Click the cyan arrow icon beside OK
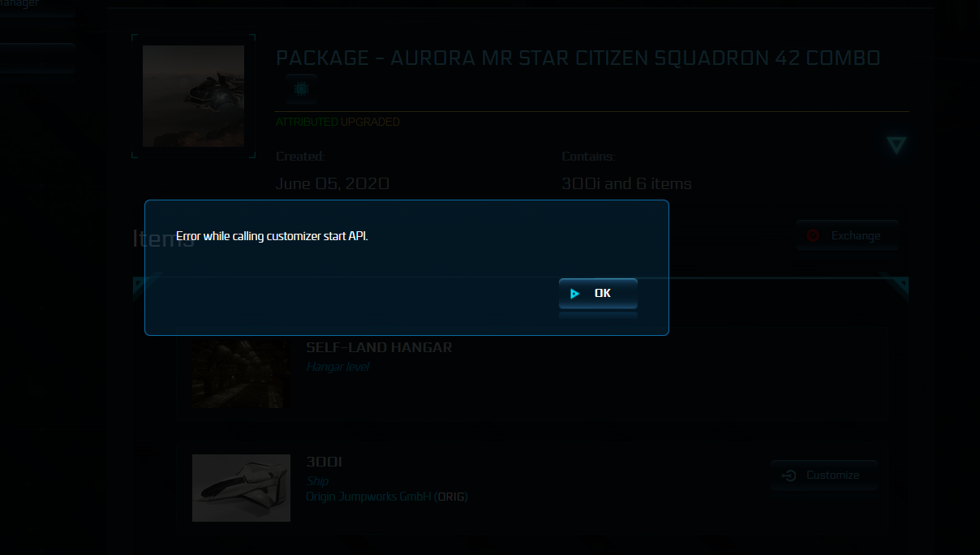Image resolution: width=980 pixels, height=555 pixels. [575, 294]
